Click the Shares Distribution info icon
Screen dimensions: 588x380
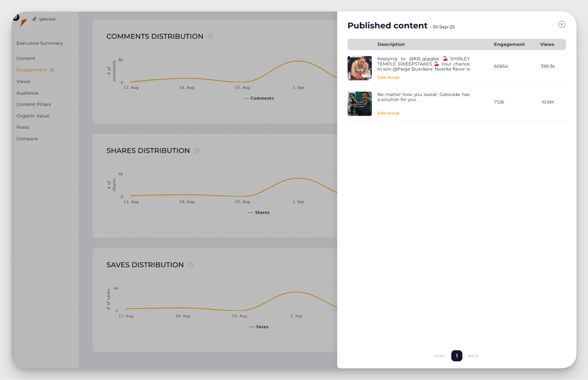[196, 150]
